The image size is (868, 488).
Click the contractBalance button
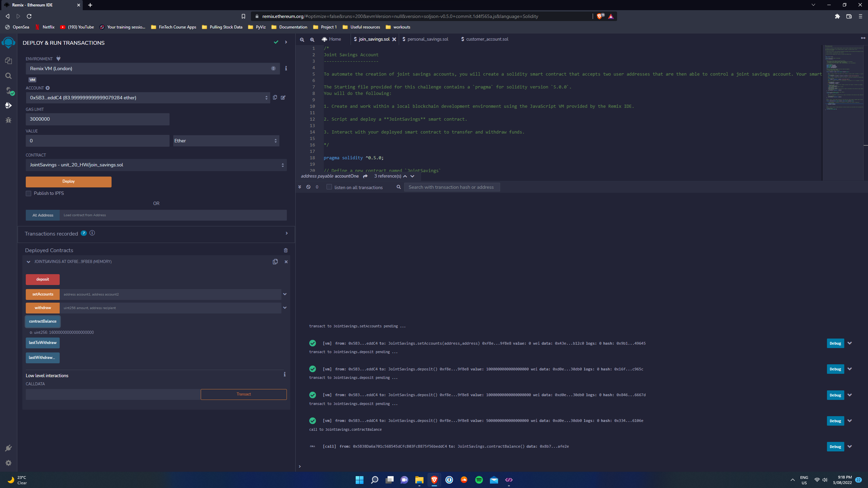(x=43, y=321)
